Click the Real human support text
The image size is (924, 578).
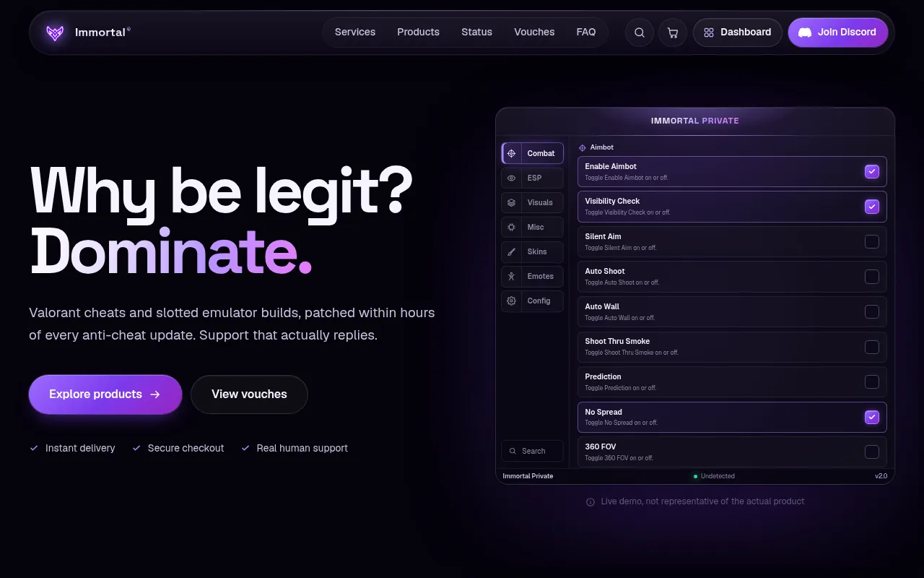point(302,448)
